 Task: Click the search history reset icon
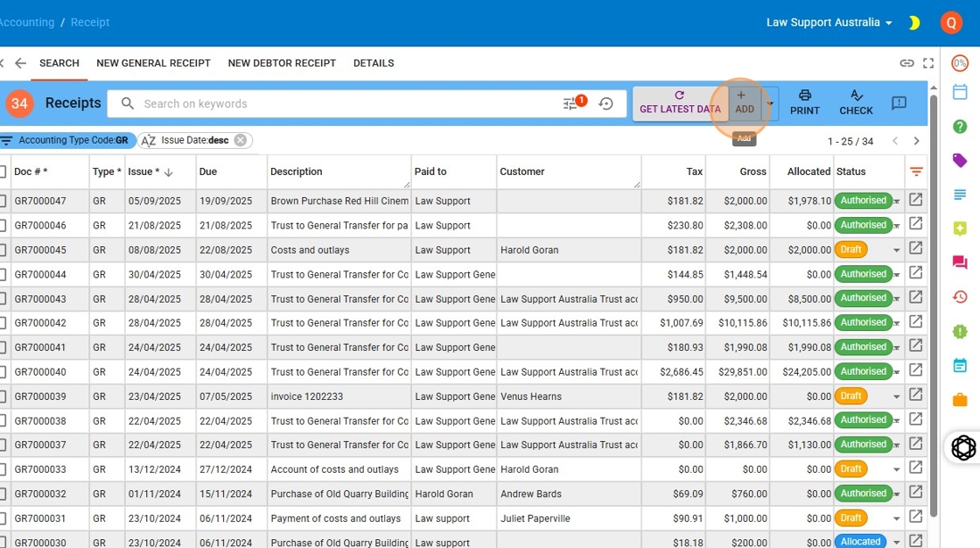[606, 103]
